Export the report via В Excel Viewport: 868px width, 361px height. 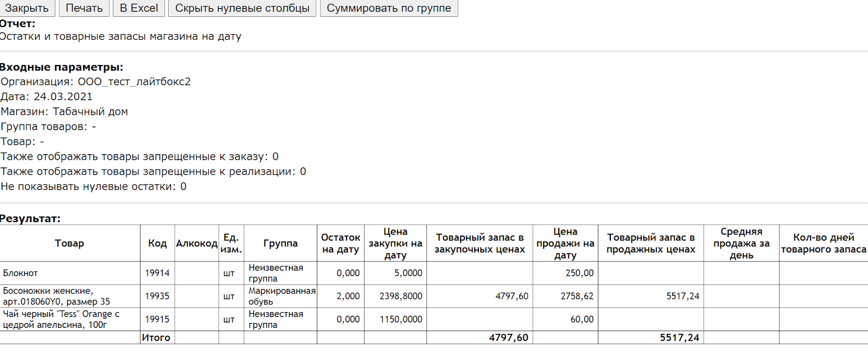(x=139, y=8)
